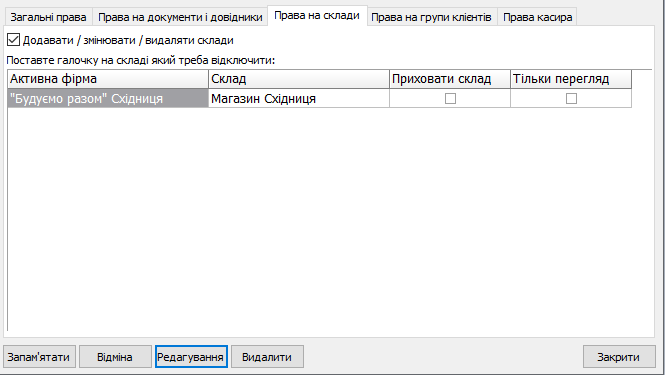Click the Тільки перегляд column header

pos(571,79)
